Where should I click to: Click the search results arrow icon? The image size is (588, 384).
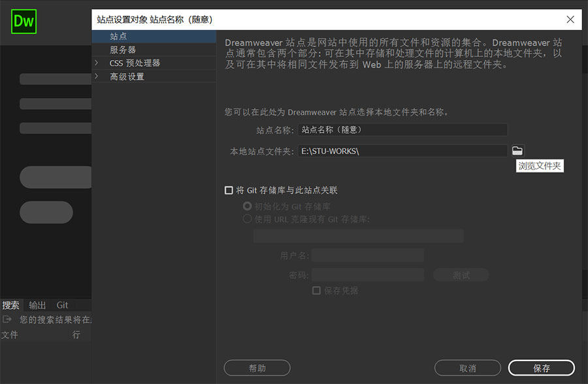click(x=8, y=319)
